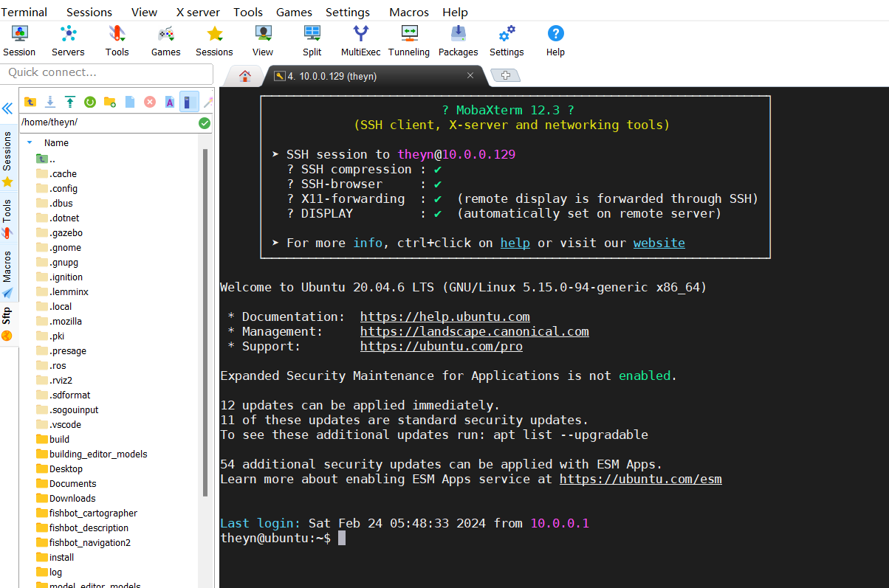Open the Sessions star icon in toolbar
Screen dimensions: 889x588
click(214, 41)
